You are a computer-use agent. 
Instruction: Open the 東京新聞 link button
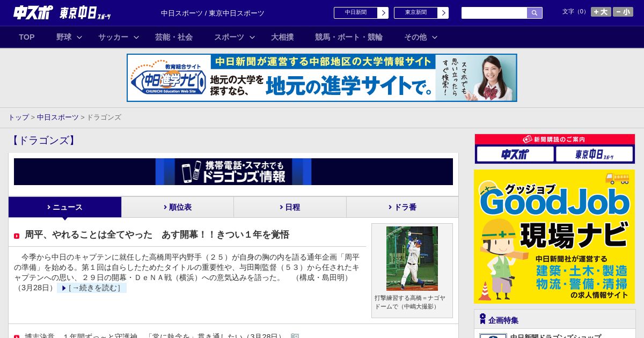pos(416,13)
